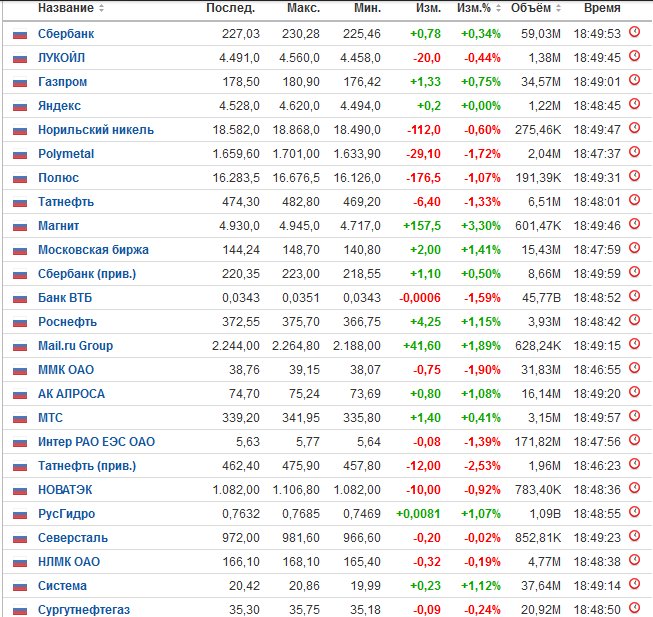Image resolution: width=653 pixels, height=617 pixels.
Task: Click the clock icon in the Яндекс row
Action: point(634,104)
